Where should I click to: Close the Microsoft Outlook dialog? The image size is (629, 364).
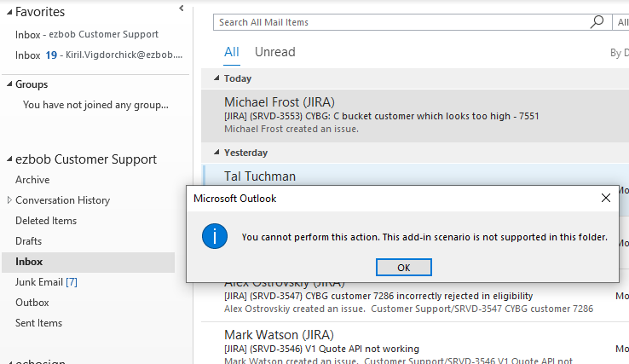coord(606,198)
